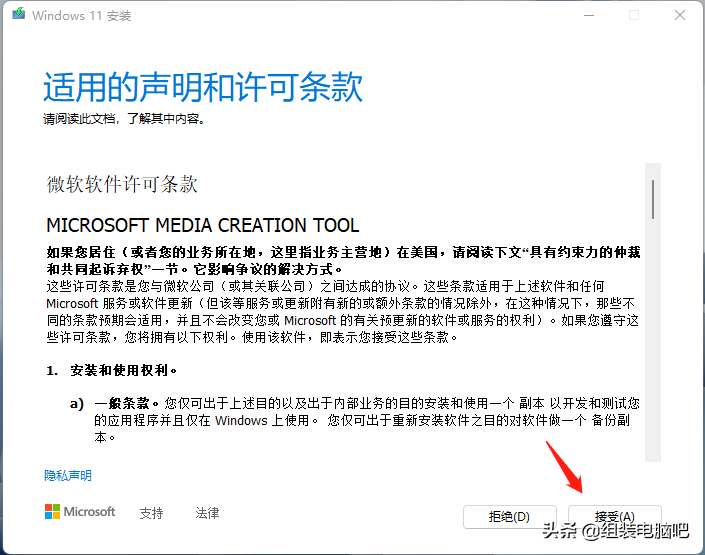The image size is (705, 555).
Task: Click the section title 1. 安装和使用权利
Action: pos(112,371)
